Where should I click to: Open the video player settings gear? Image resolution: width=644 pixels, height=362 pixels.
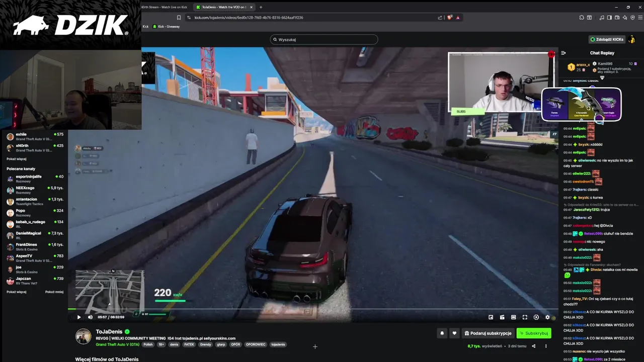(x=547, y=317)
